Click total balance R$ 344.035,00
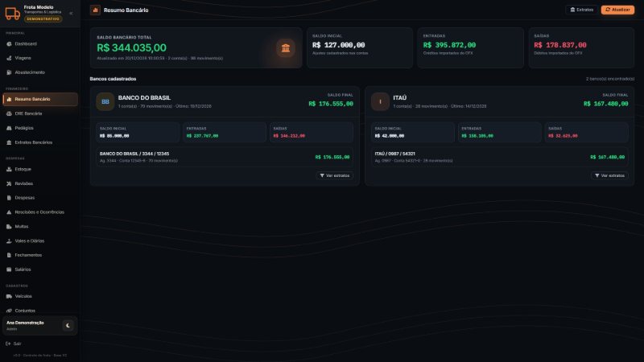644x362 pixels. [131, 48]
